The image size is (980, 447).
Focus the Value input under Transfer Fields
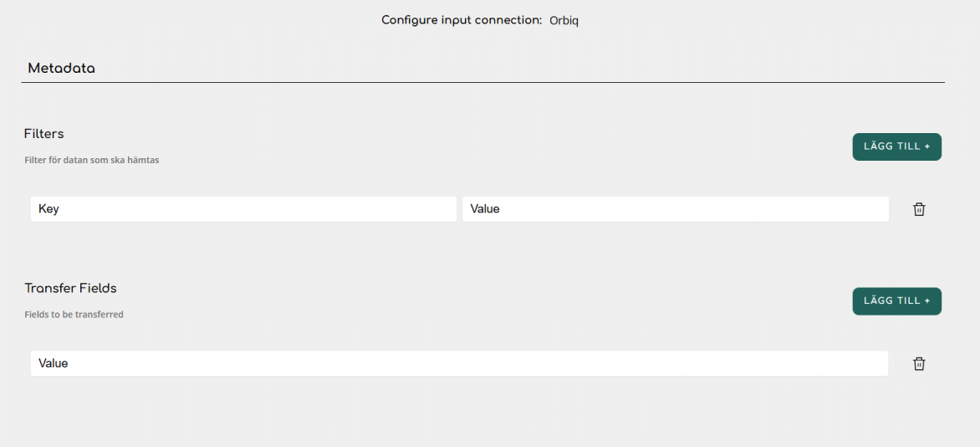(x=459, y=363)
